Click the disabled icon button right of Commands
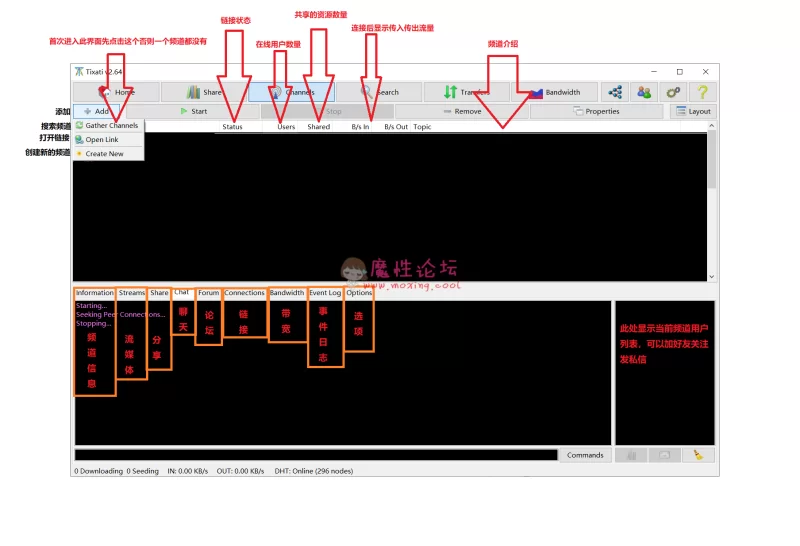The width and height of the screenshot is (800, 546). click(631, 455)
